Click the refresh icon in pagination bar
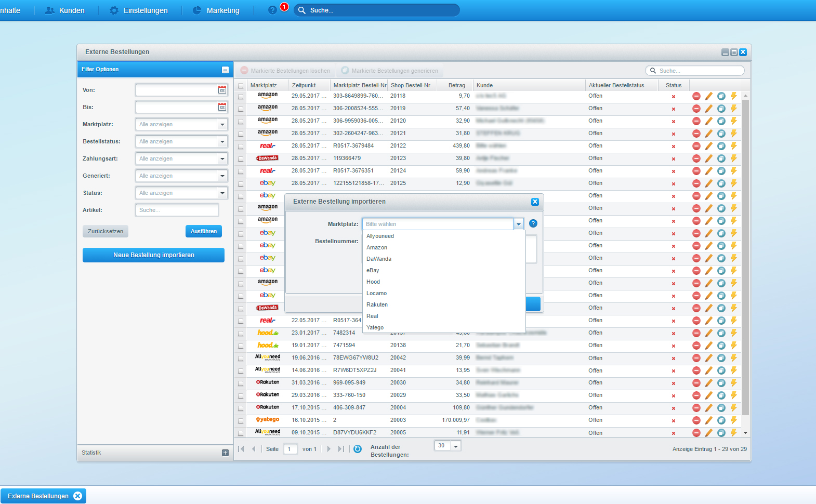 coord(358,449)
